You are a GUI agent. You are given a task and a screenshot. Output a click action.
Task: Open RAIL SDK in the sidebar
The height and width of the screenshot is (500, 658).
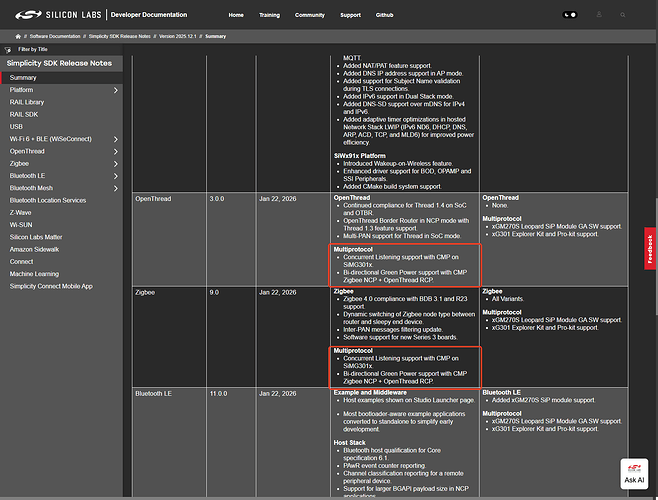tap(24, 114)
